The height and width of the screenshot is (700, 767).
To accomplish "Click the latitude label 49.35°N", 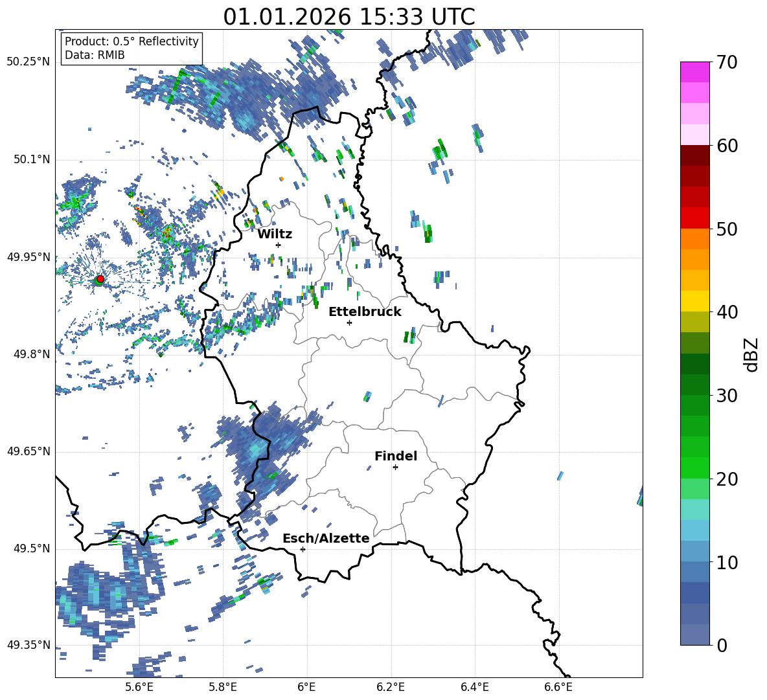I will coord(29,645).
